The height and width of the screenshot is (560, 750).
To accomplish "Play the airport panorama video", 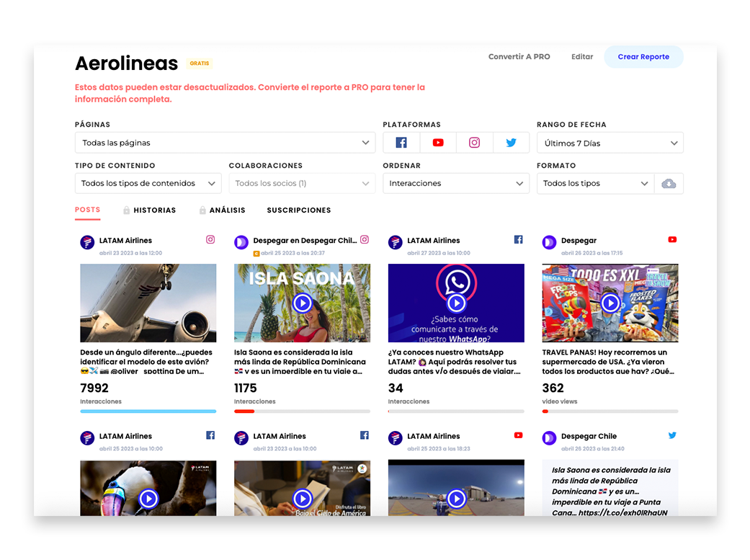I will [456, 499].
